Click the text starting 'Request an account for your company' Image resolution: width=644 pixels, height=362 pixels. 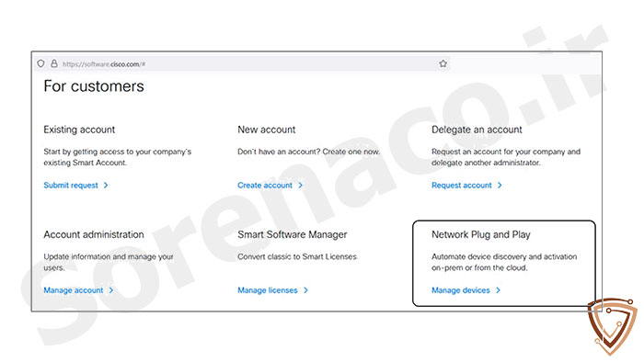tap(506, 157)
